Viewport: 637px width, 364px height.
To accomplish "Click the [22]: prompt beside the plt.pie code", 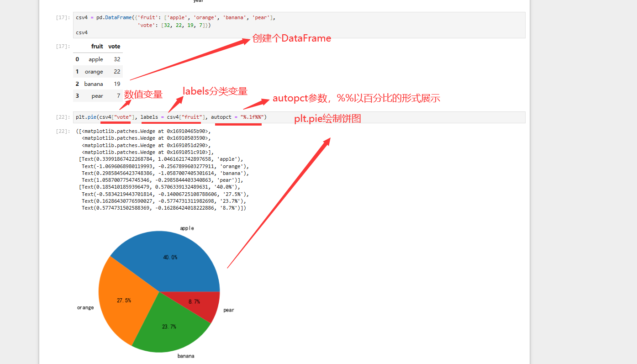I will pos(63,117).
